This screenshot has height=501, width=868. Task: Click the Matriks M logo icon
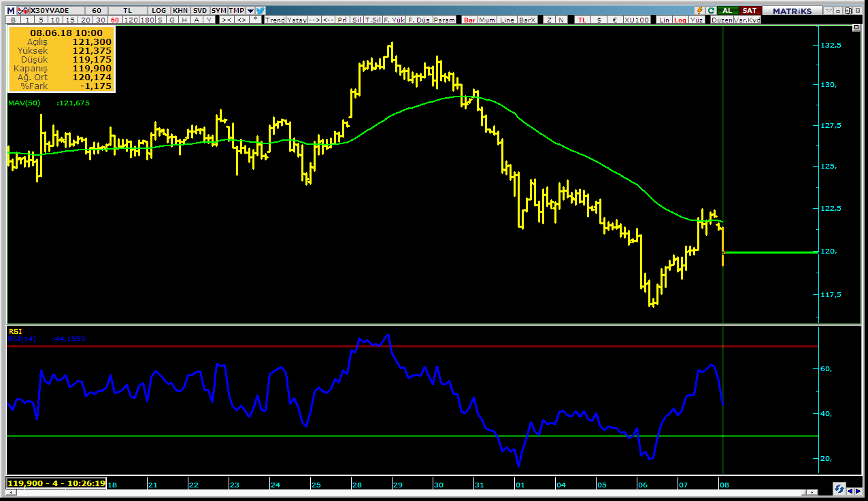pos(11,11)
